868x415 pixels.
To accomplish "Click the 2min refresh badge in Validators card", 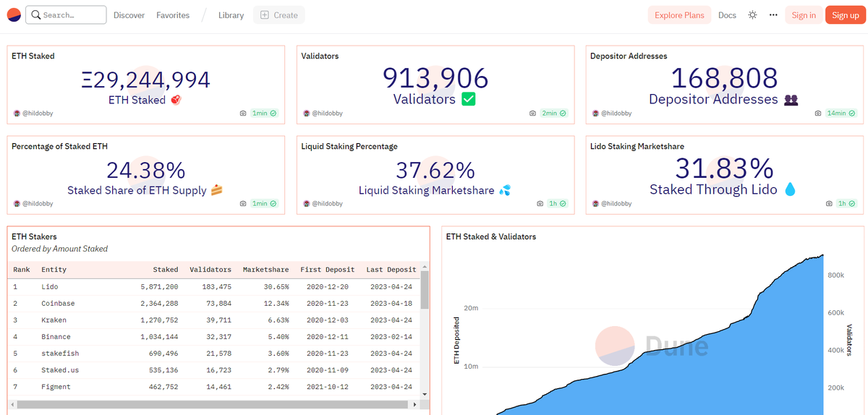I will point(553,114).
